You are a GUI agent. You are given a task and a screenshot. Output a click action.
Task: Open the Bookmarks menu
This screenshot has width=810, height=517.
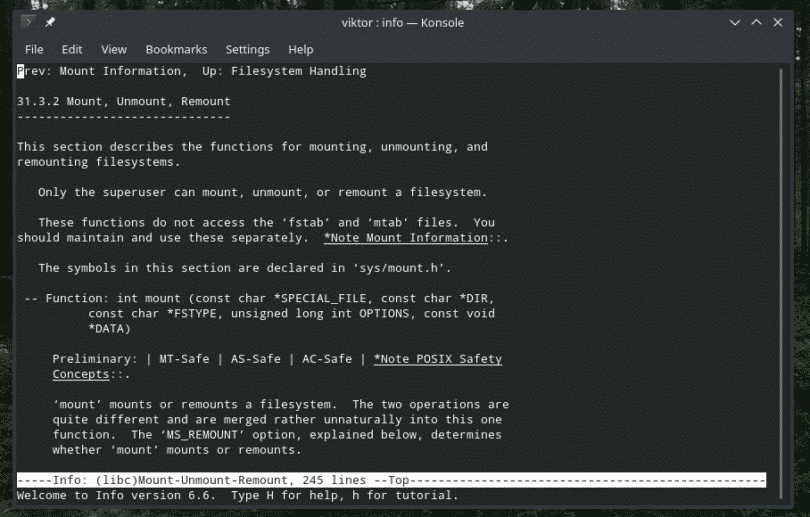176,50
